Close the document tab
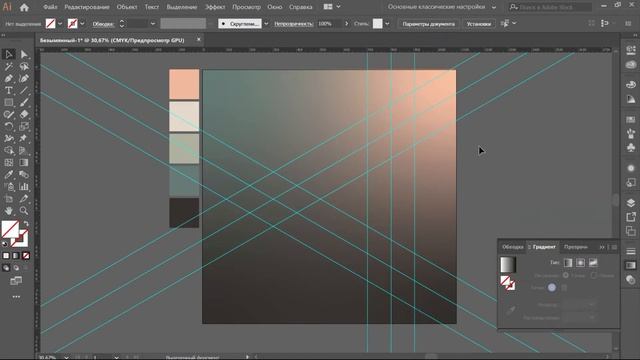Screen dimensions: 640x360 199,40
